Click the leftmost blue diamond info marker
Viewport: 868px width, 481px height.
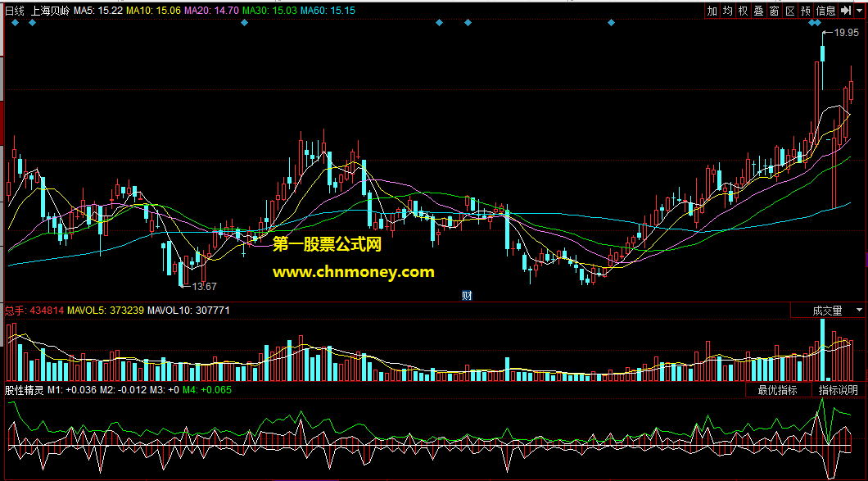[x=15, y=23]
